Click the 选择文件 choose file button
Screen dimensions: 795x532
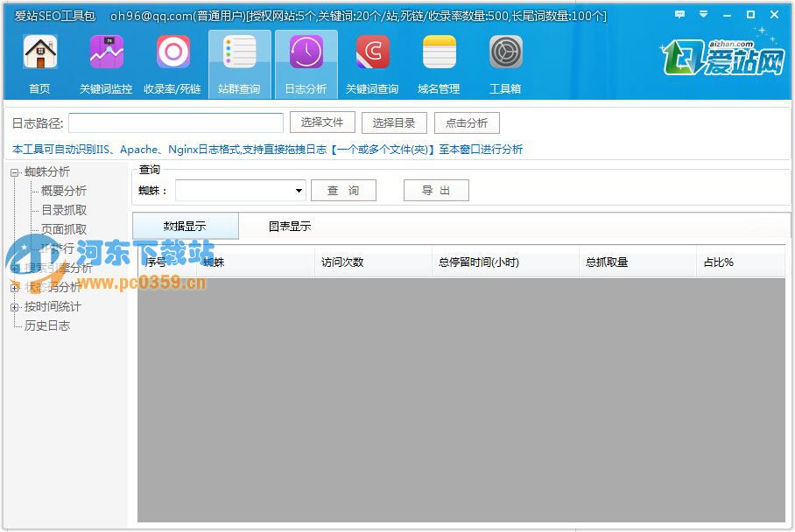pyautogui.click(x=321, y=122)
